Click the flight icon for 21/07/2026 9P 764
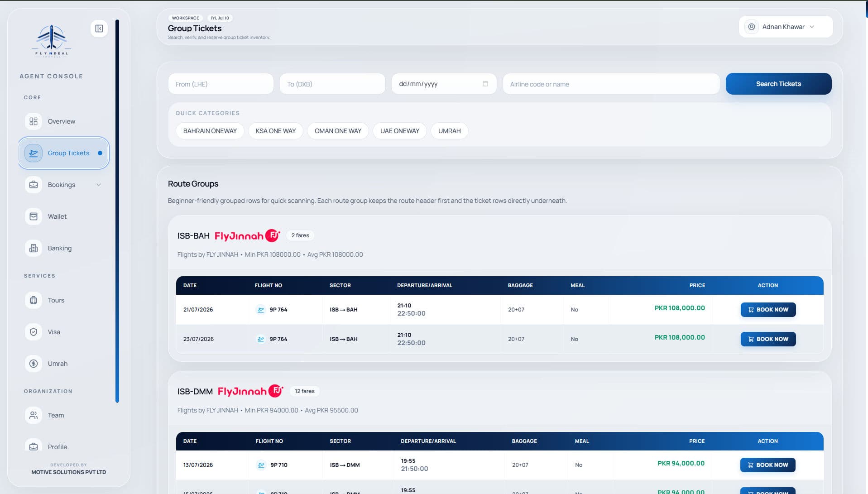The image size is (868, 494). point(261,310)
